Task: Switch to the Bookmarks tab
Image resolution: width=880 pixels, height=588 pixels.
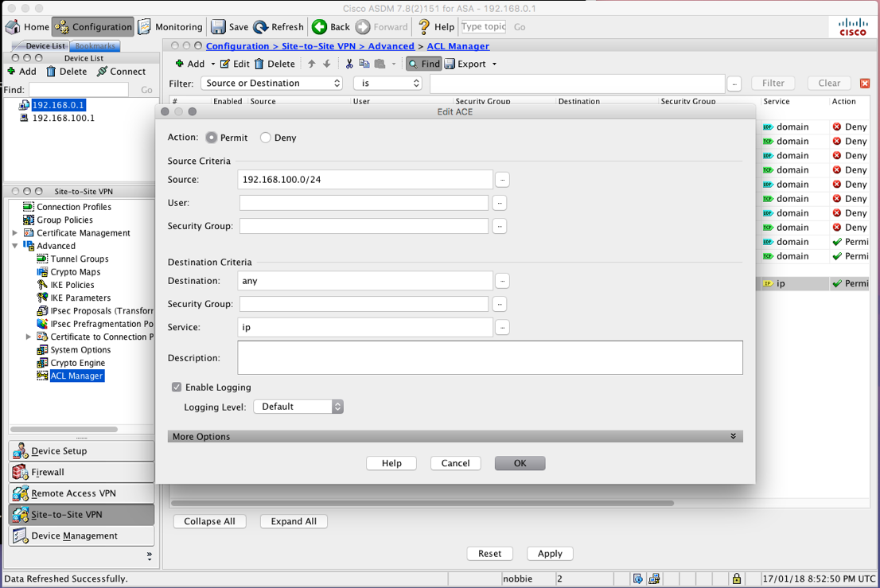Action: click(x=95, y=46)
